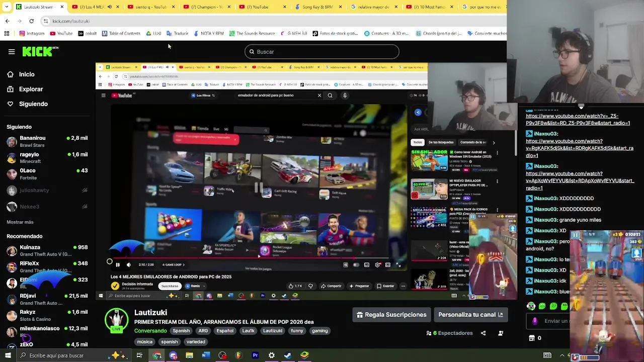Open the G-MEH 3.0 bookmark
The height and width of the screenshot is (362, 644).
click(x=293, y=34)
